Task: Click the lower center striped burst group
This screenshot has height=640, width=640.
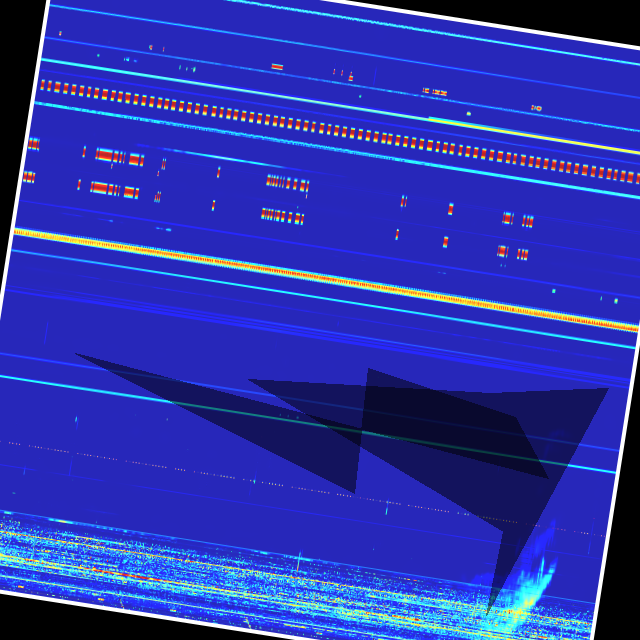Action: click(282, 215)
